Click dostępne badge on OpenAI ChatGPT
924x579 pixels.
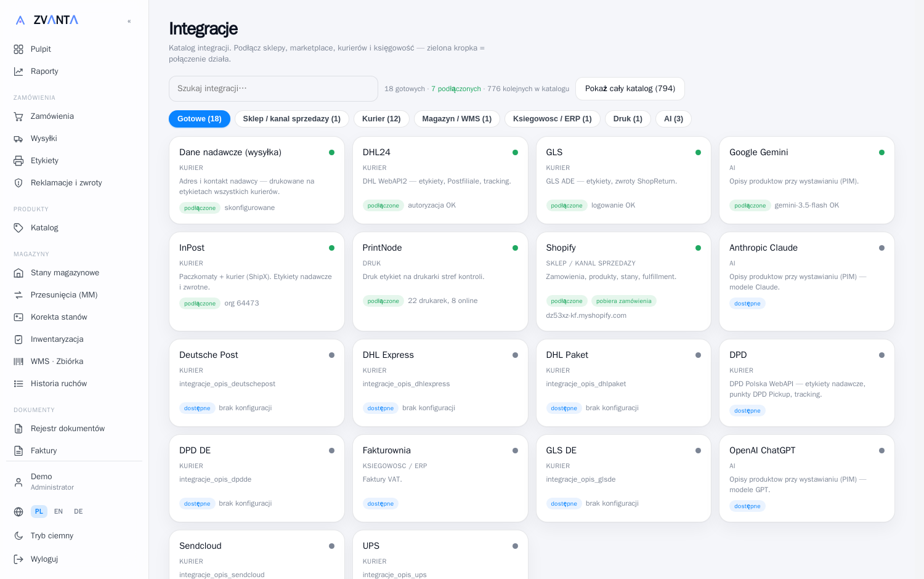pos(748,506)
